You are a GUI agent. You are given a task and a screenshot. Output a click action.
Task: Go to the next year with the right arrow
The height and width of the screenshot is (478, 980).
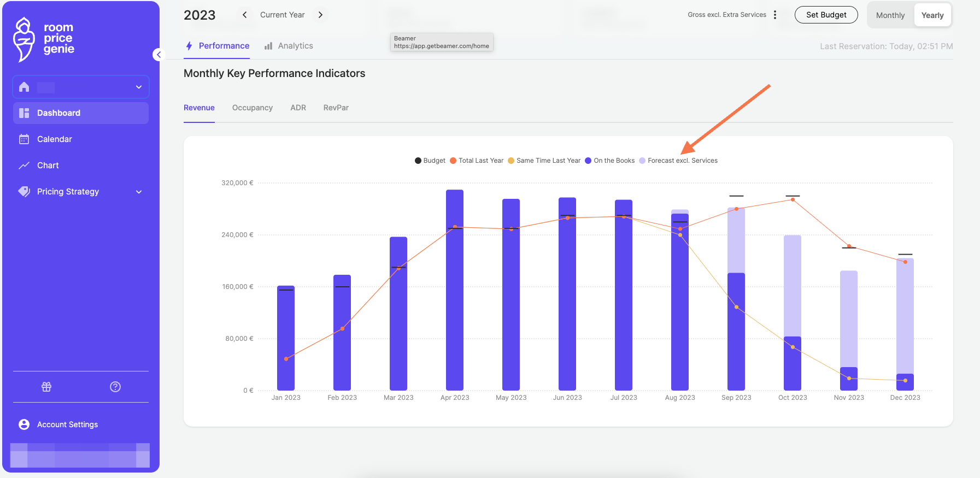(320, 15)
